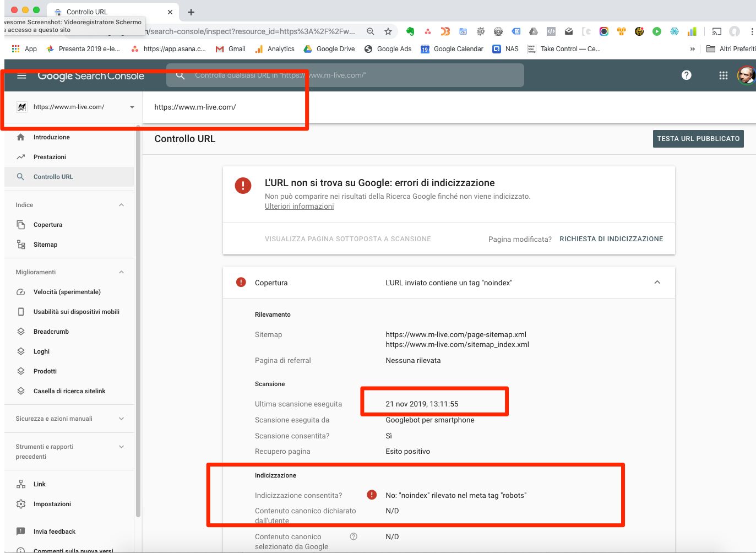Open the Chrome three-dot menu
756x553 pixels.
tap(752, 31)
